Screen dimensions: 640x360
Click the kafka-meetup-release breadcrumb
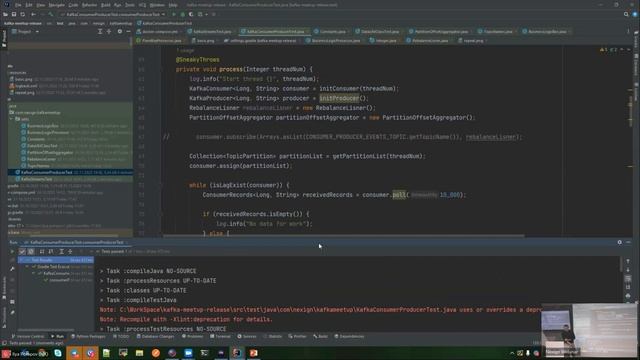[23, 23]
